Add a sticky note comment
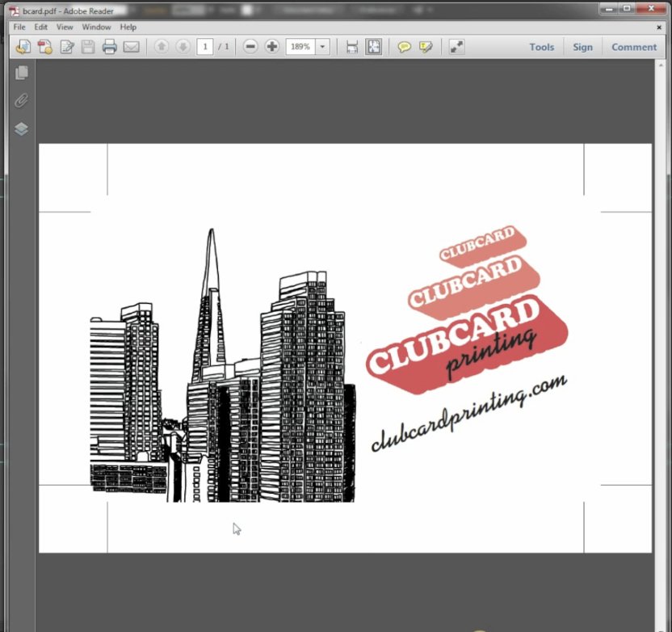 [x=402, y=46]
